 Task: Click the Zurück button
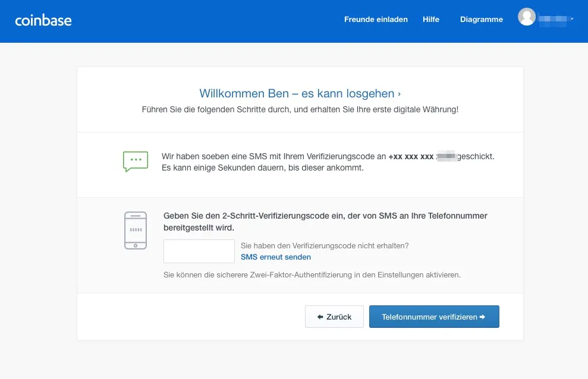[x=334, y=317]
